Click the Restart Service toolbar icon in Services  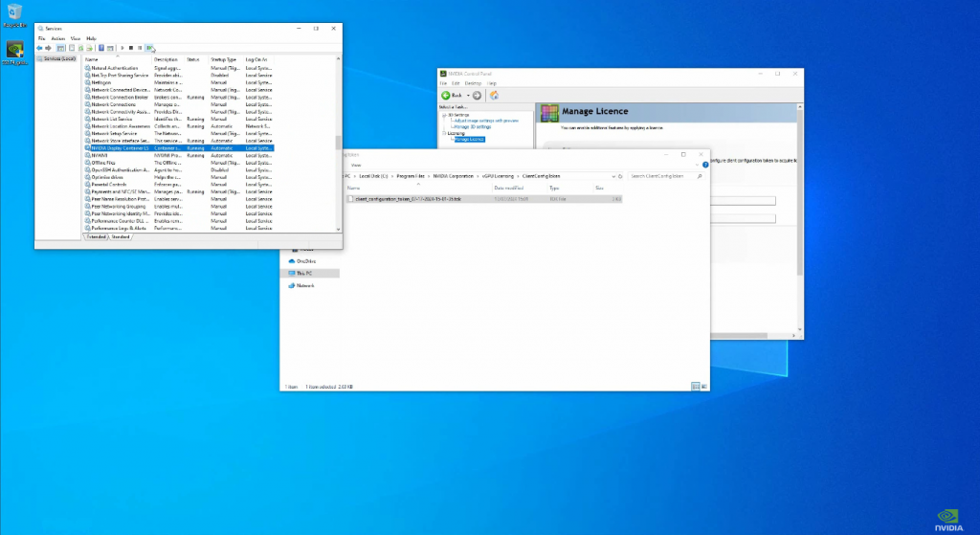[x=148, y=48]
